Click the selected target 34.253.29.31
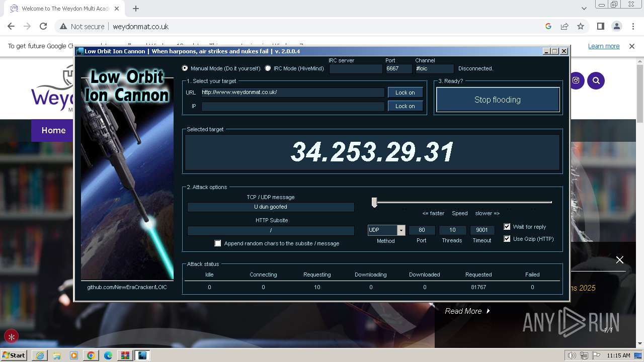The width and height of the screenshot is (644, 362). click(372, 152)
